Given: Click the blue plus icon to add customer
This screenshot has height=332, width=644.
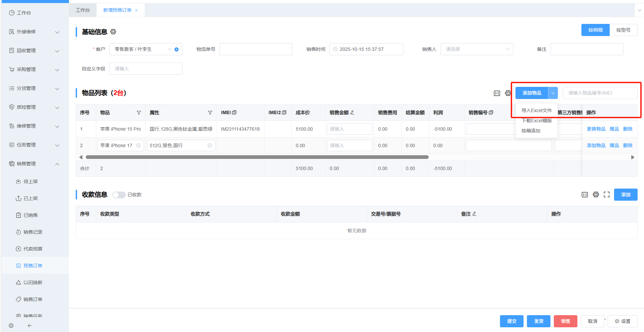Looking at the screenshot, I should pyautogui.click(x=176, y=49).
